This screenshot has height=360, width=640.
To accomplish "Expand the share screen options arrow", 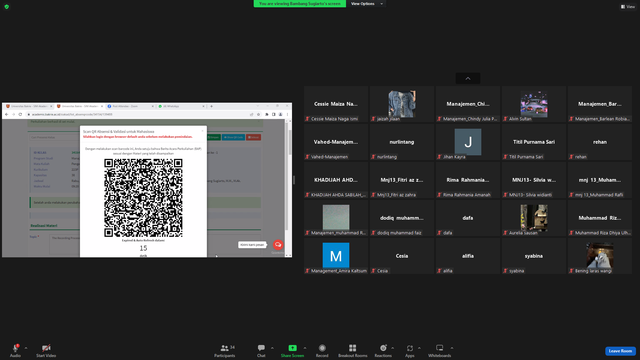I will coord(304,348).
